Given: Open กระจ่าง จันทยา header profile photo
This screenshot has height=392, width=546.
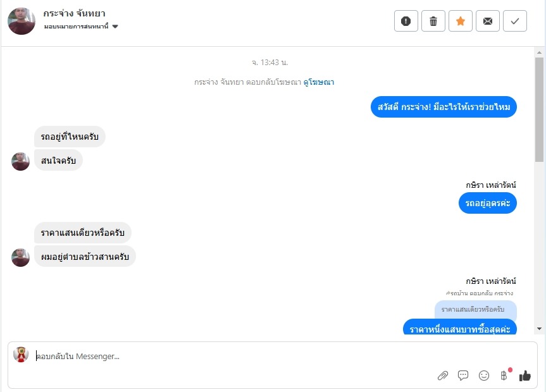Looking at the screenshot, I should [22, 21].
